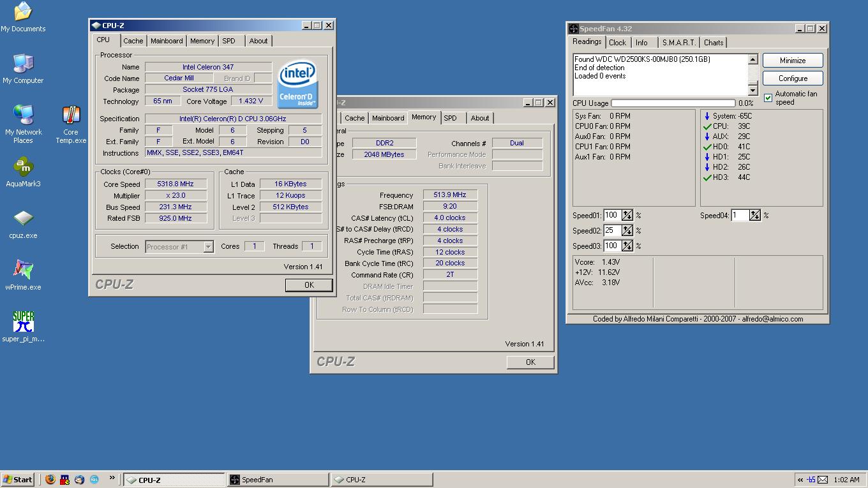The image size is (868, 488).
Task: Open the Memory tab in front CPU-Z window
Action: [x=202, y=41]
